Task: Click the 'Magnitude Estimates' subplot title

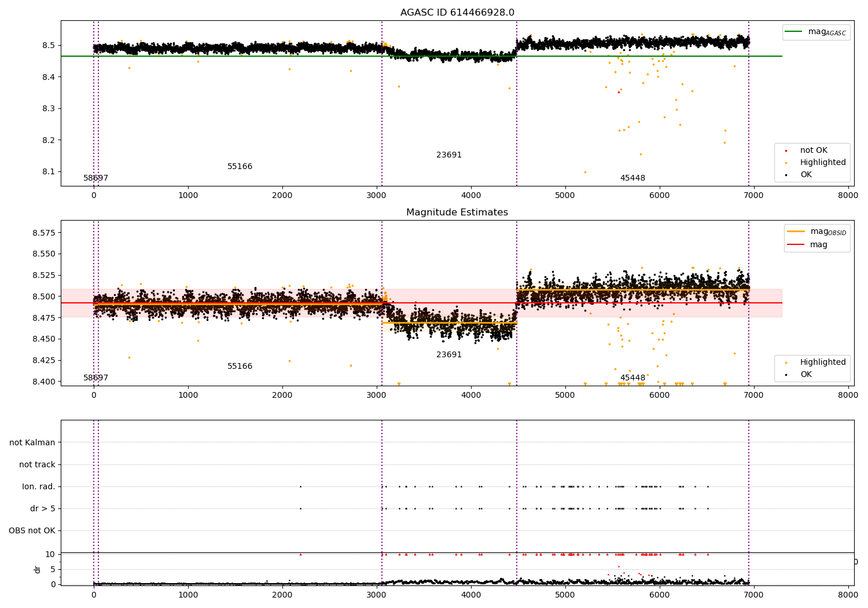Action: (x=457, y=213)
